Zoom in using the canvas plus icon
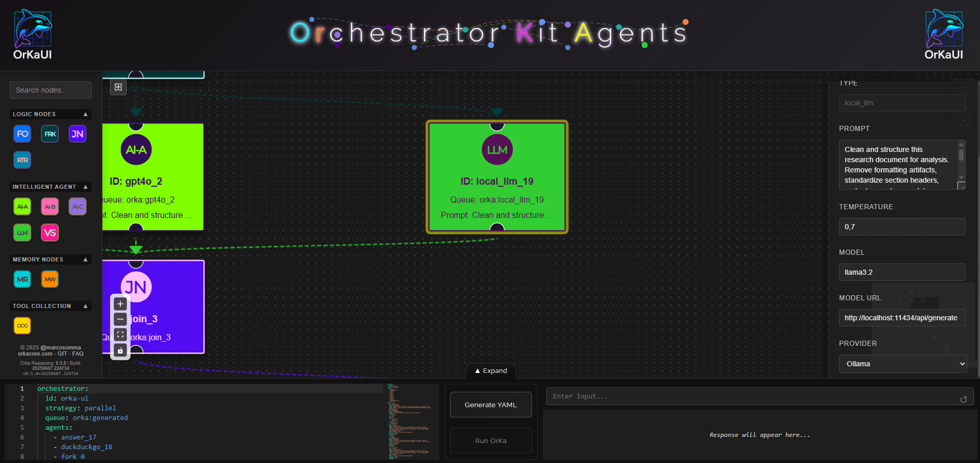 120,303
